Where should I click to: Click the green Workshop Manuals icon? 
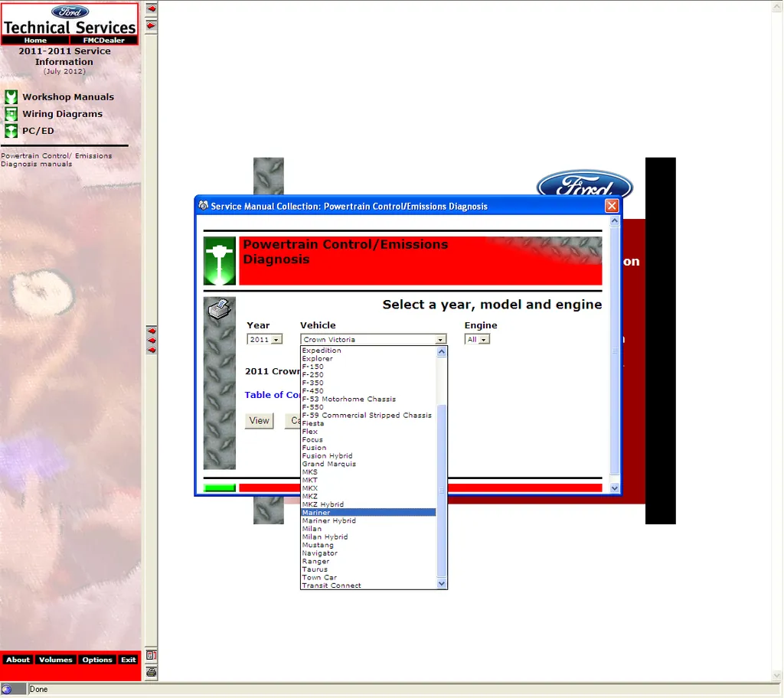tap(11, 97)
